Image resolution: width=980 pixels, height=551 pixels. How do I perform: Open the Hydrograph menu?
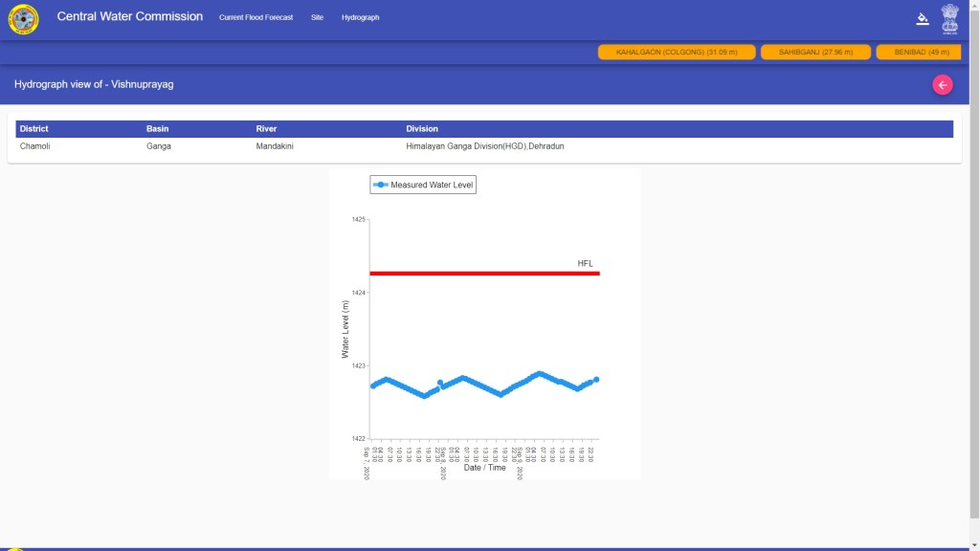[360, 18]
